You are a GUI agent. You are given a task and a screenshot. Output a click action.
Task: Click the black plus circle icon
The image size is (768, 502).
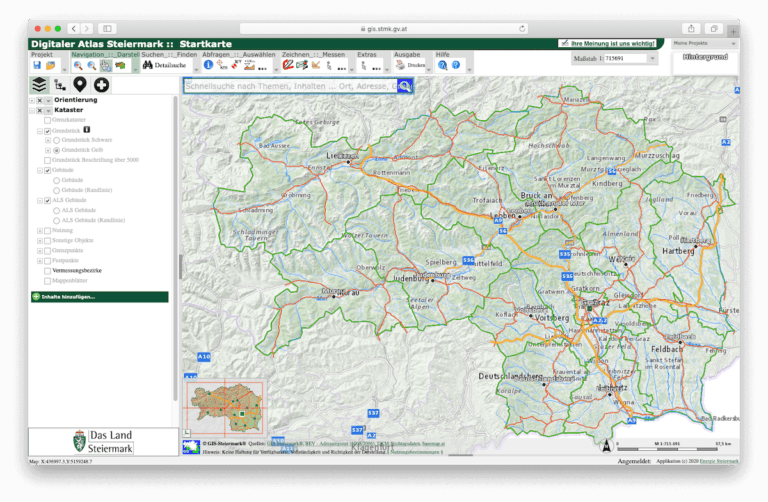[101, 85]
